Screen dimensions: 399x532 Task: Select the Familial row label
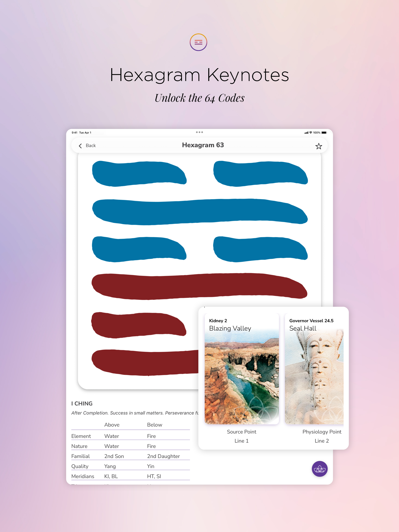click(80, 456)
